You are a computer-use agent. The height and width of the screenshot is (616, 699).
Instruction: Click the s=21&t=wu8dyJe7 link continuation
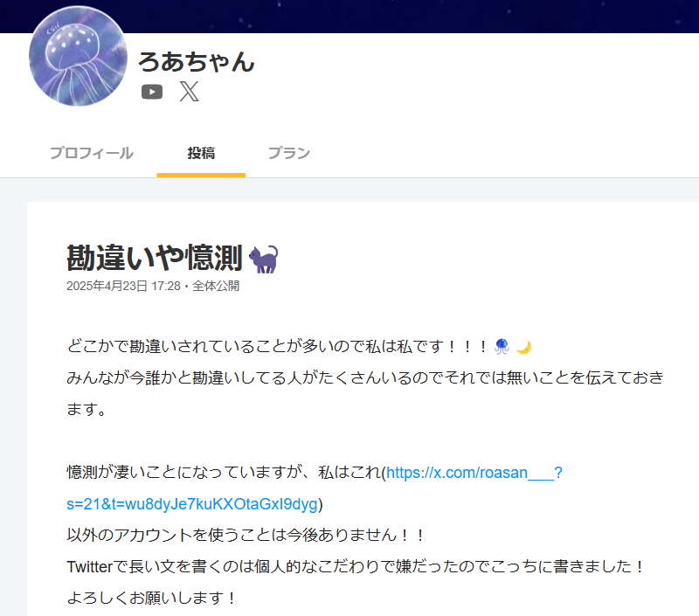tap(192, 504)
